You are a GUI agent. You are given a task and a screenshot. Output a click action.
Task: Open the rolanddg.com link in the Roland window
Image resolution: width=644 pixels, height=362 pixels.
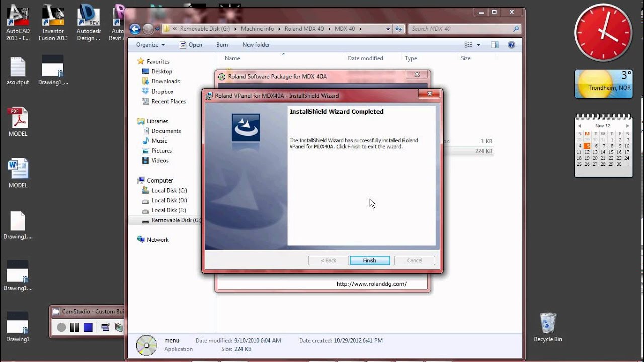[371, 284]
